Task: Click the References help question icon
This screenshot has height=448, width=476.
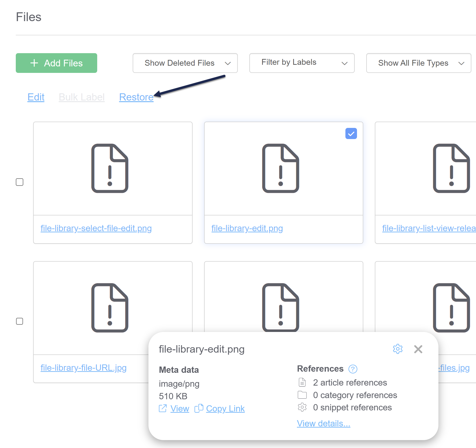Action: (353, 369)
